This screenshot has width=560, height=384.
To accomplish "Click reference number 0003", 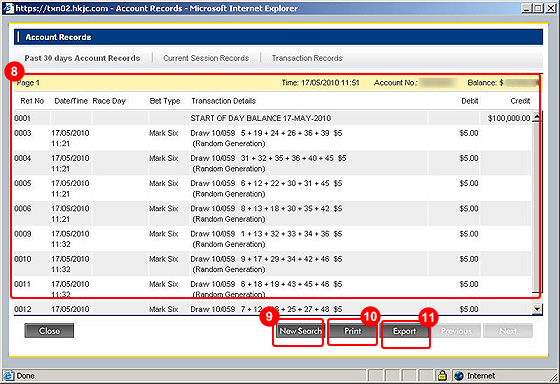I will point(22,133).
